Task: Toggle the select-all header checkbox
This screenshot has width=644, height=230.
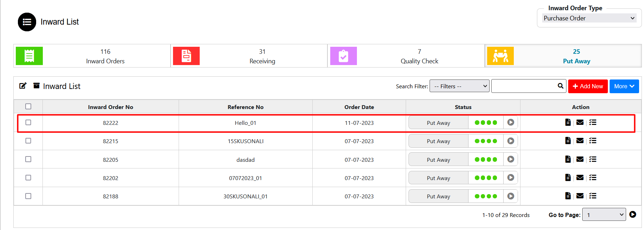Action: [x=28, y=106]
